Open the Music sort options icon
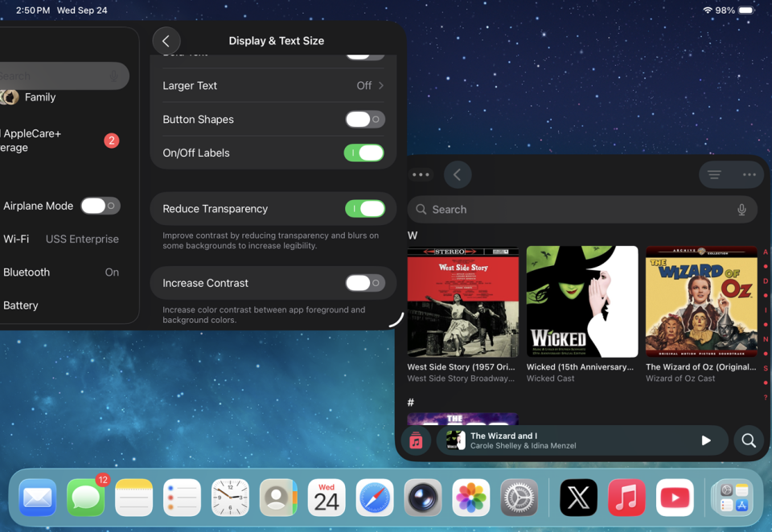The height and width of the screenshot is (532, 772). tap(714, 174)
